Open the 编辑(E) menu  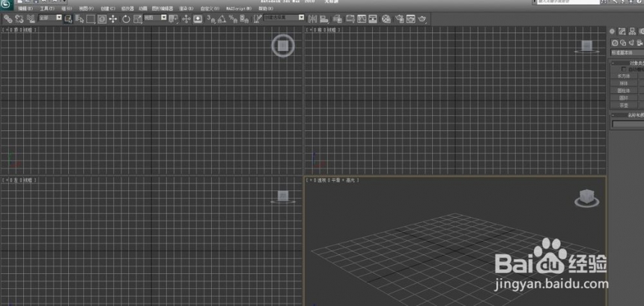click(25, 8)
